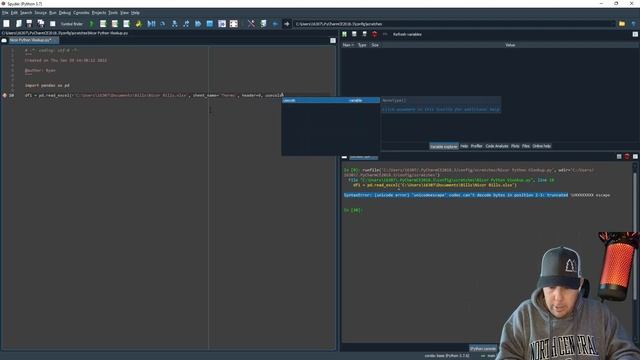Open a file using the toolbar icon
This screenshot has width=640, height=360.
[18, 24]
